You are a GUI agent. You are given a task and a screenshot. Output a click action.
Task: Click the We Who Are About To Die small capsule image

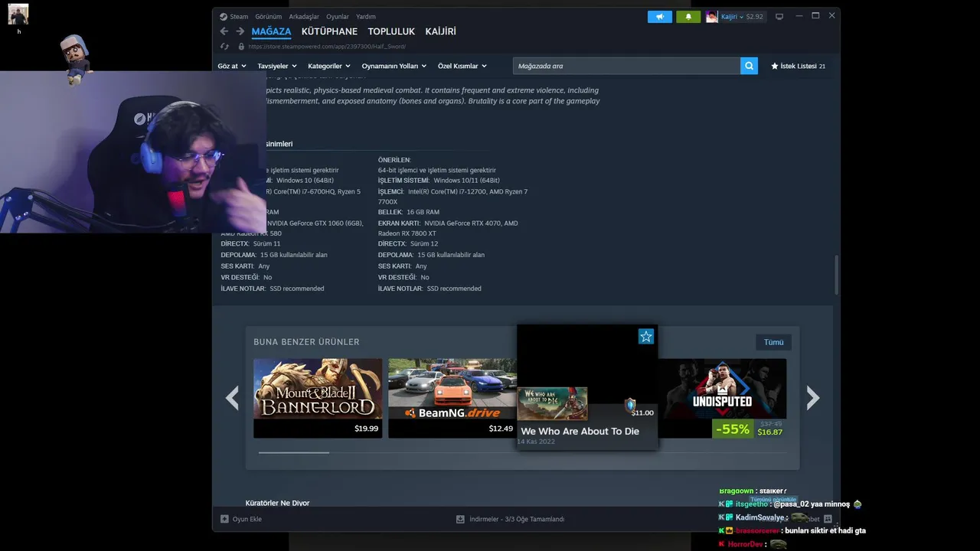[x=552, y=403]
